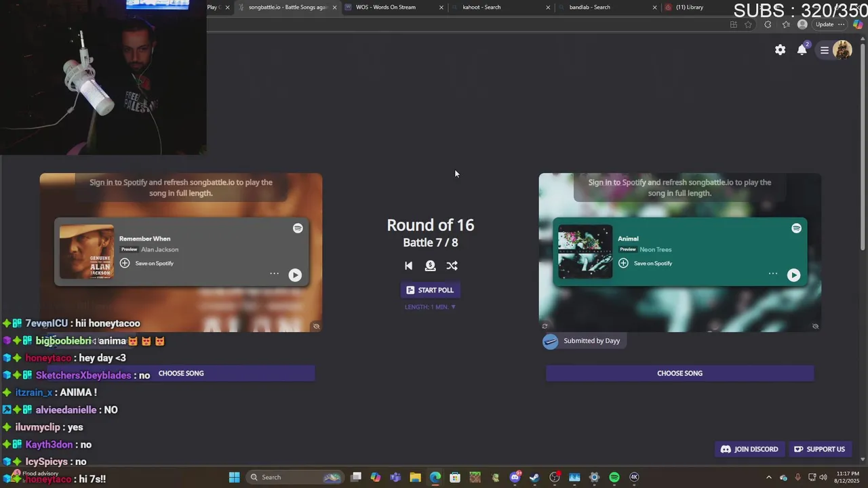Open Steam from the taskbar
Viewport: 868px width, 488px height.
click(534, 477)
